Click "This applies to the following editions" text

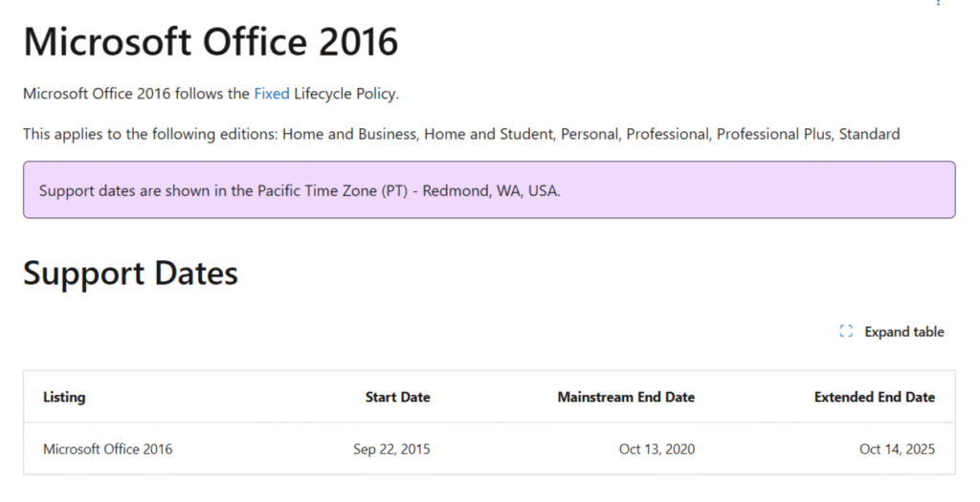148,134
